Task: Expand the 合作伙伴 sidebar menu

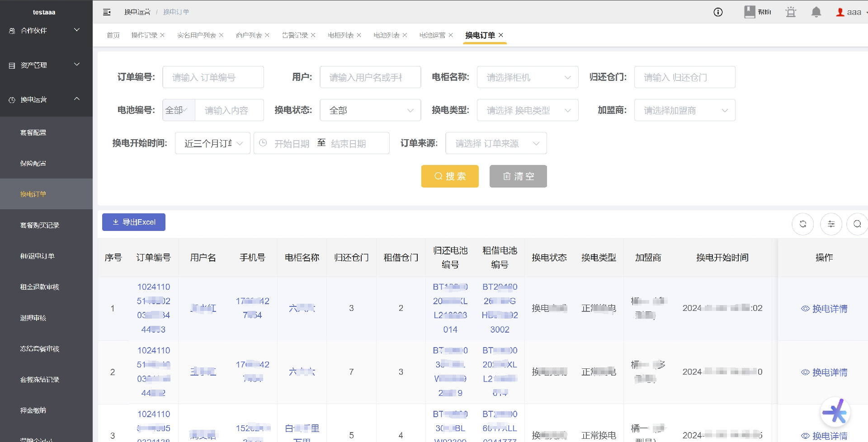Action: click(46, 30)
